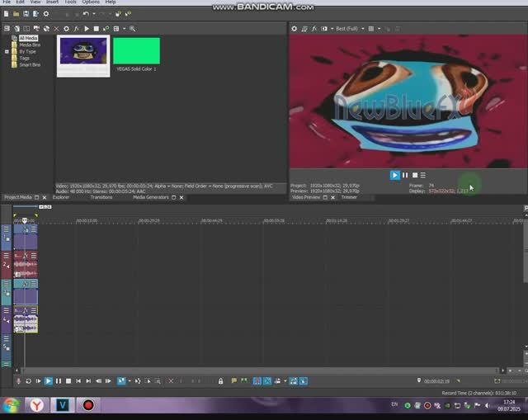This screenshot has height=420, width=528.
Task: Stop media preview in Project Media toolbar
Action: click(97, 29)
